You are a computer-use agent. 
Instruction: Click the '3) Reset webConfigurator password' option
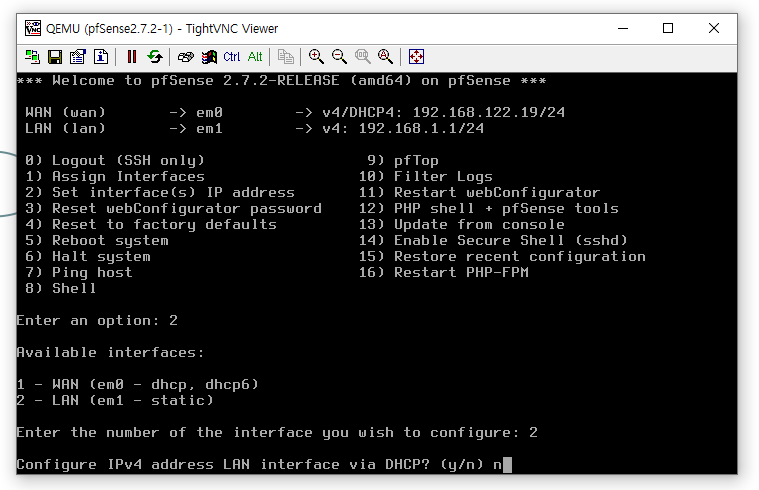pos(173,209)
